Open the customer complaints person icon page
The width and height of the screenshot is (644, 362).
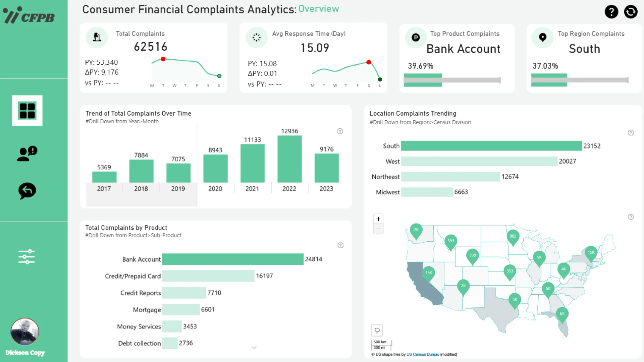pos(27,154)
